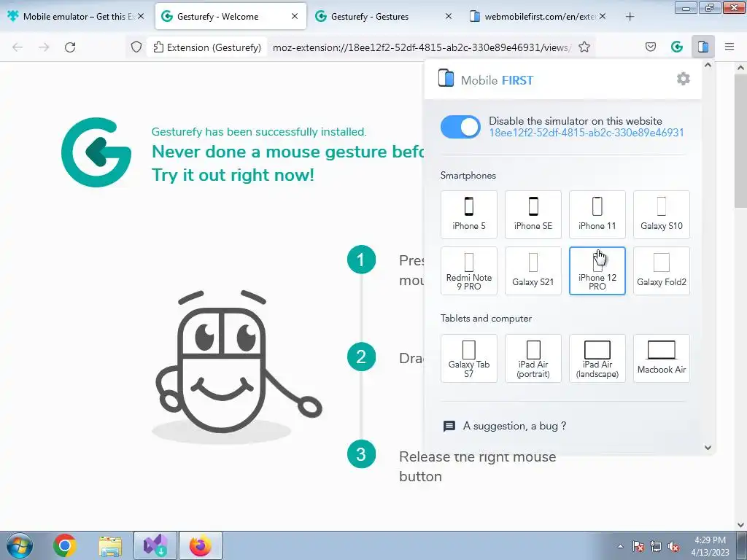This screenshot has height=560, width=747.
Task: Select the iPhone 12 PRO device
Action: [x=597, y=271]
